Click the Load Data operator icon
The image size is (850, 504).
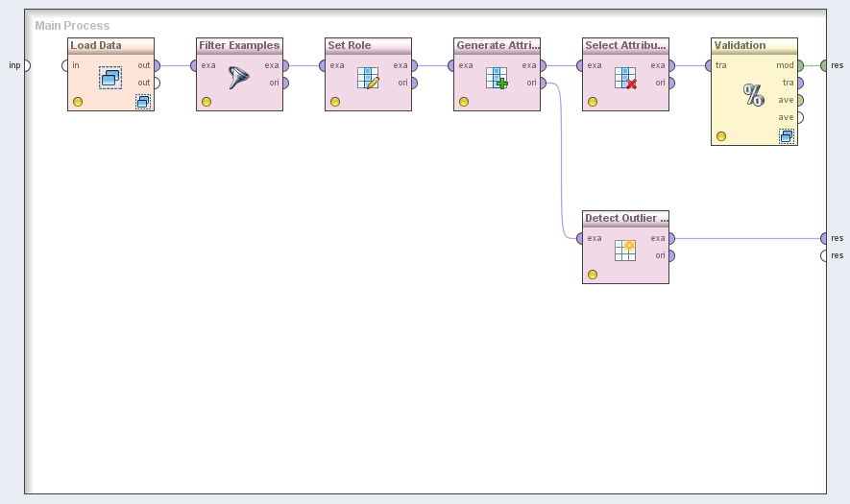(x=110, y=78)
